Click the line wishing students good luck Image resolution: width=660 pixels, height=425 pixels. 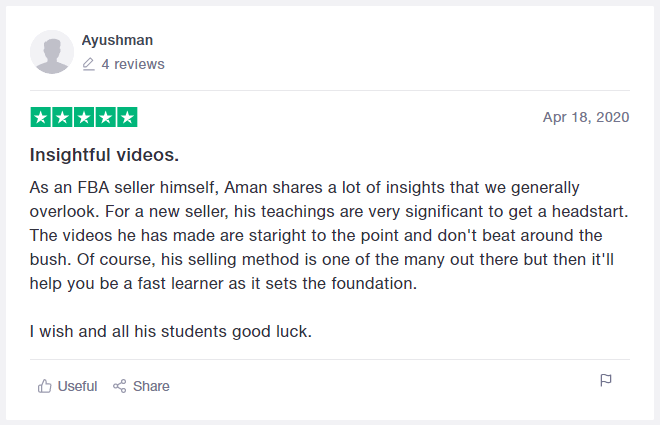pyautogui.click(x=170, y=332)
